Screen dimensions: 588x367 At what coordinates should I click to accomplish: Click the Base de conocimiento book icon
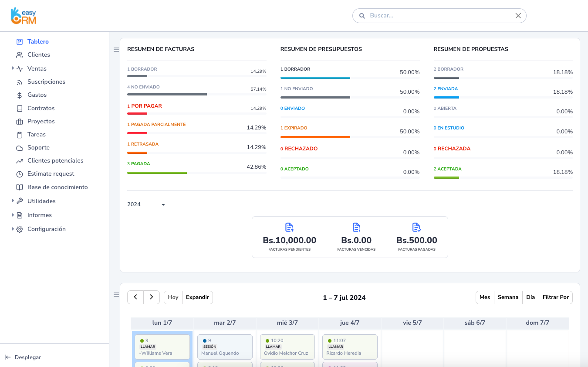pos(20,187)
